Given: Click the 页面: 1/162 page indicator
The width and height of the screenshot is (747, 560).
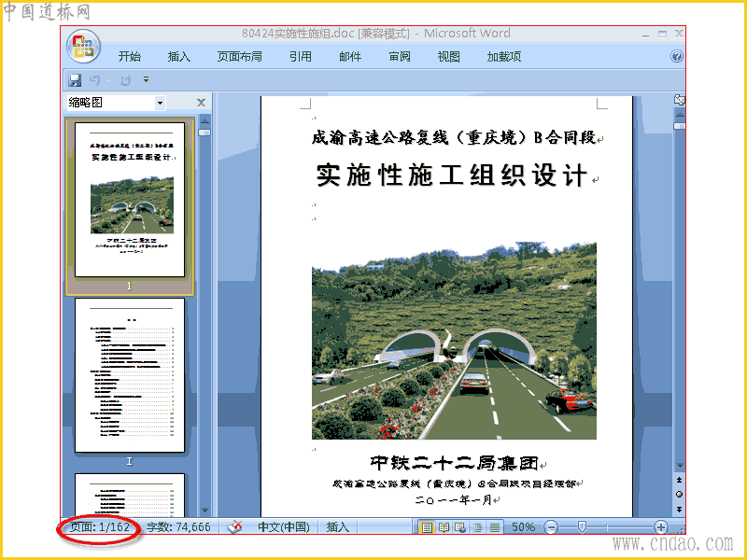Looking at the screenshot, I should point(100,527).
